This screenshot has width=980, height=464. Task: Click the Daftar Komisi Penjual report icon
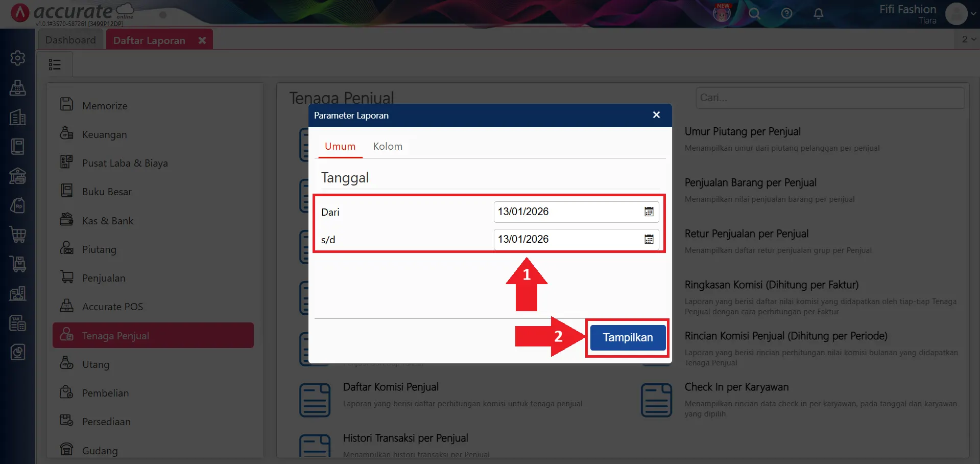point(315,400)
